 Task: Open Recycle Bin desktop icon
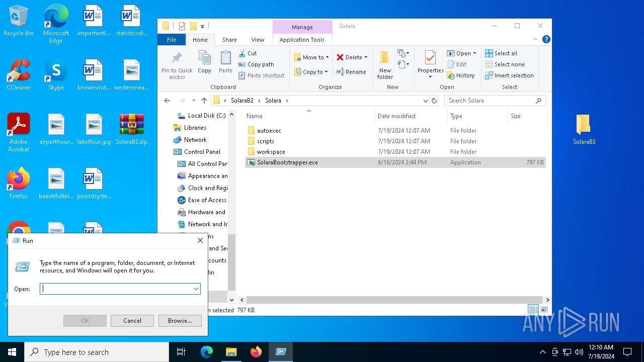pyautogui.click(x=19, y=21)
